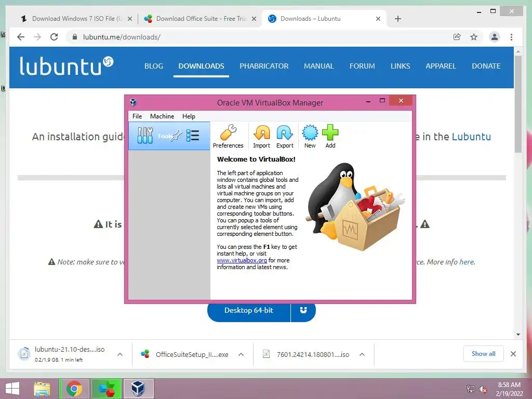Screen dimensions: 532x399
Task: Close the Downloads – Lubuntu tab
Action: [x=378, y=19]
